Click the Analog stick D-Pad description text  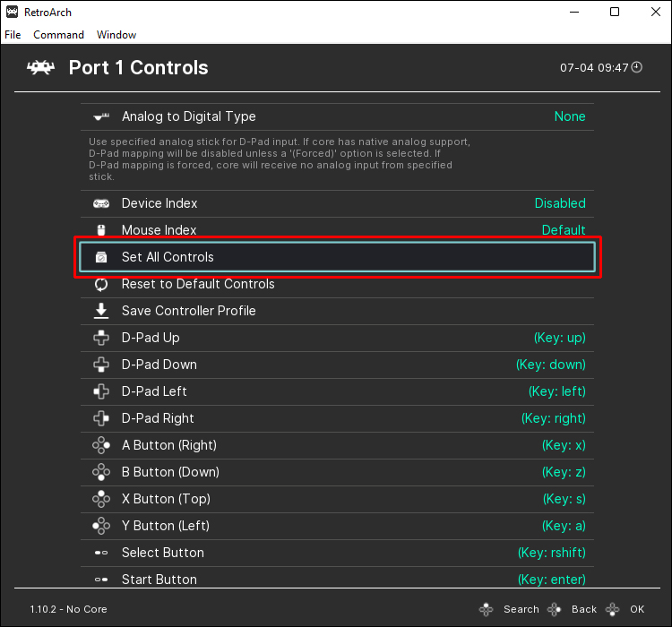pyautogui.click(x=280, y=159)
